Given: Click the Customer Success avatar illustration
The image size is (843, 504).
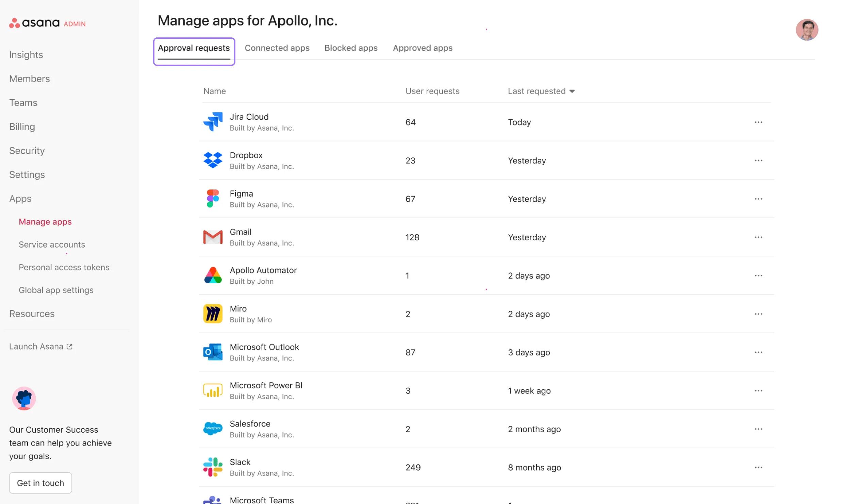Looking at the screenshot, I should pyautogui.click(x=24, y=399).
